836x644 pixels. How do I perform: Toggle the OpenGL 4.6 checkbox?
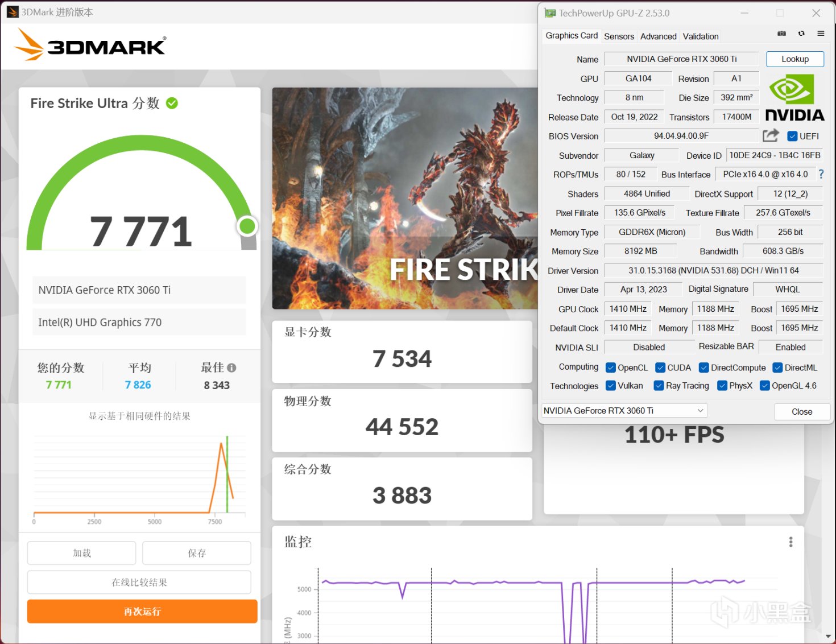[x=765, y=386]
